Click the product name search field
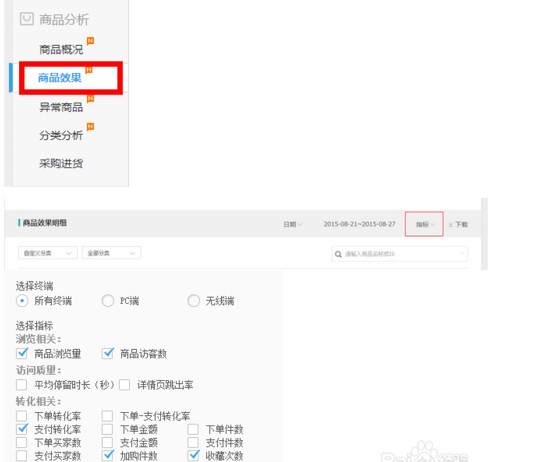Viewport: 547px width, 462px height. [x=399, y=254]
